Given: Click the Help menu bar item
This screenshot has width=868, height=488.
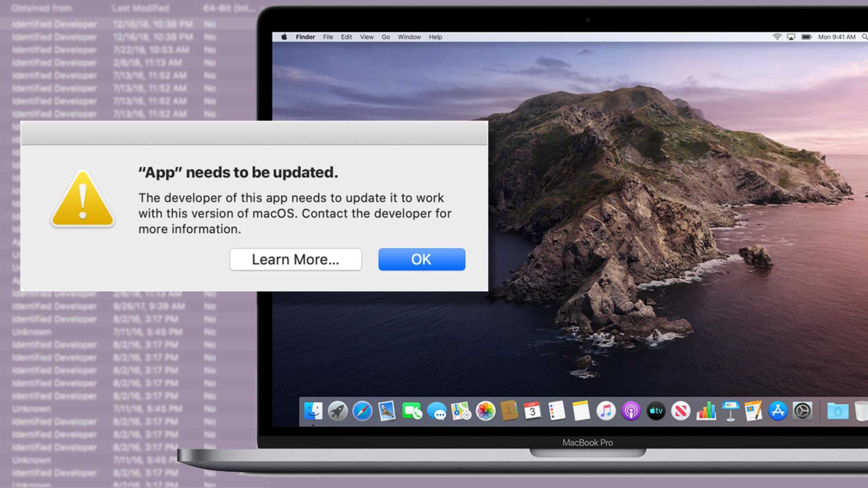Looking at the screenshot, I should tap(435, 37).
